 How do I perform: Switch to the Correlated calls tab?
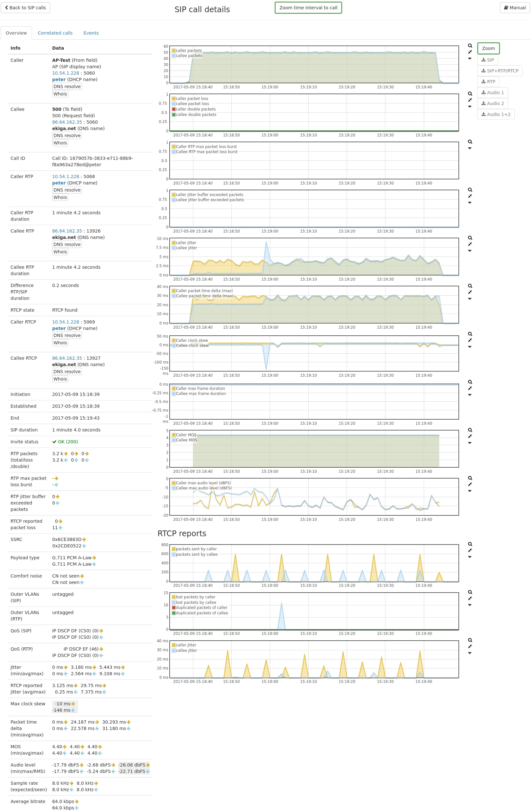pos(55,33)
